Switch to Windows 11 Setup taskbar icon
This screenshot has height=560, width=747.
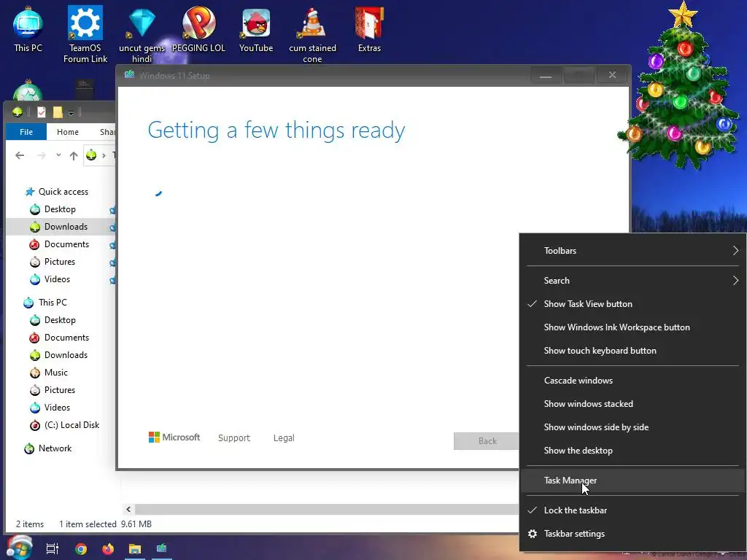tap(161, 548)
